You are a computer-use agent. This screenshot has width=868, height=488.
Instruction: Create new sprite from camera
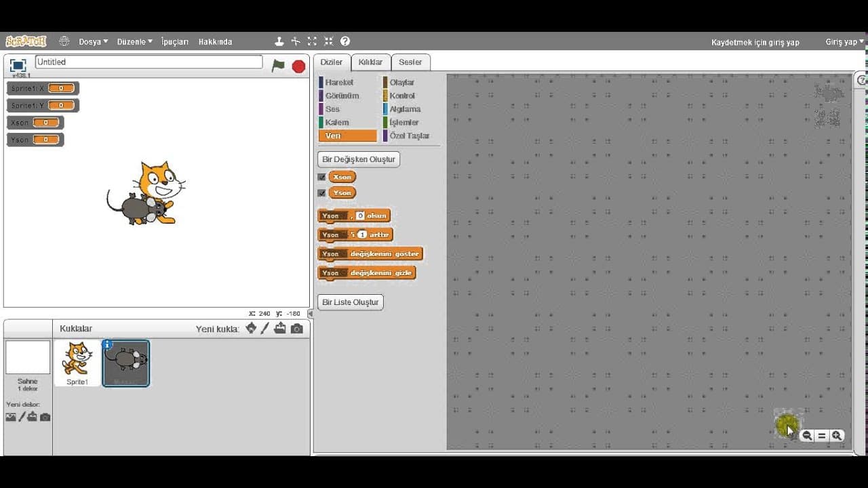tap(297, 328)
